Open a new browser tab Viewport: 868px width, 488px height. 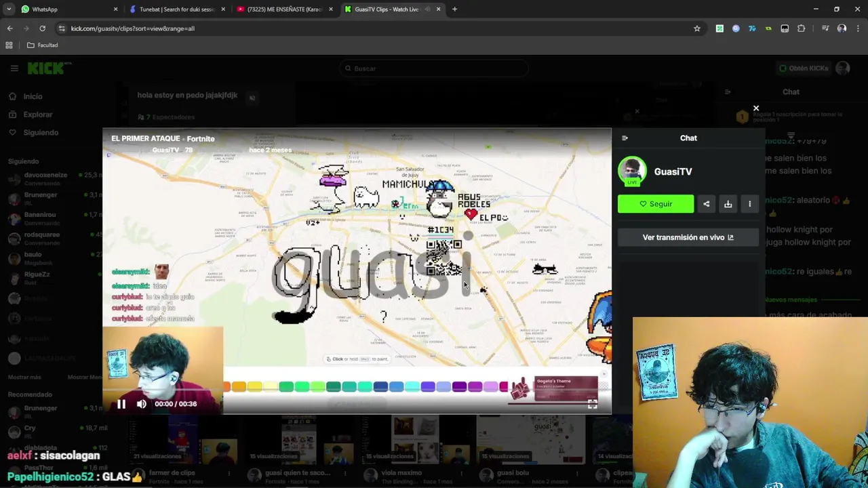454,9
